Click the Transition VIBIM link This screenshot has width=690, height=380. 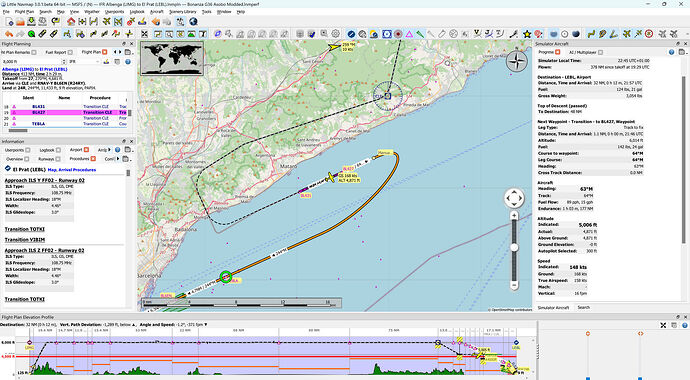click(x=25, y=240)
